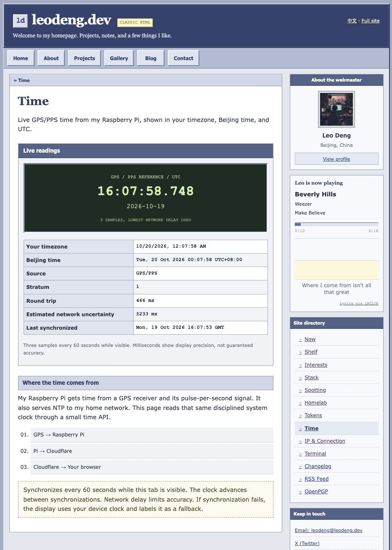Open RSS Feed directory link
This screenshot has height=550, width=392.
(317, 479)
